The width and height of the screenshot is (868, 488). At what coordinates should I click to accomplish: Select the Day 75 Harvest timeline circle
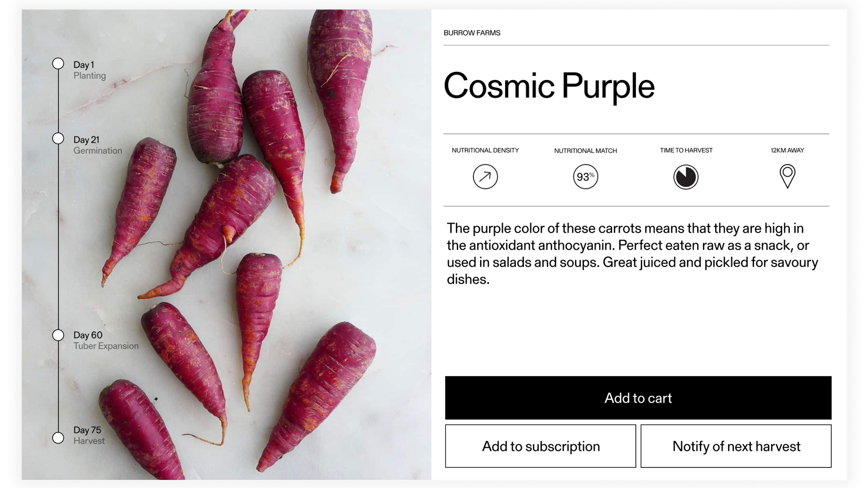point(58,438)
